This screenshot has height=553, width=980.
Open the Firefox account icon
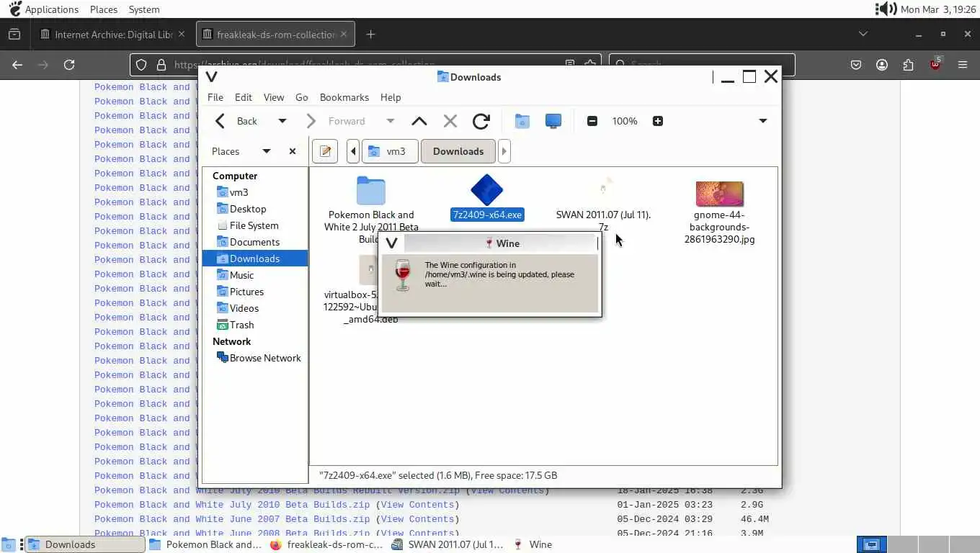coord(882,65)
